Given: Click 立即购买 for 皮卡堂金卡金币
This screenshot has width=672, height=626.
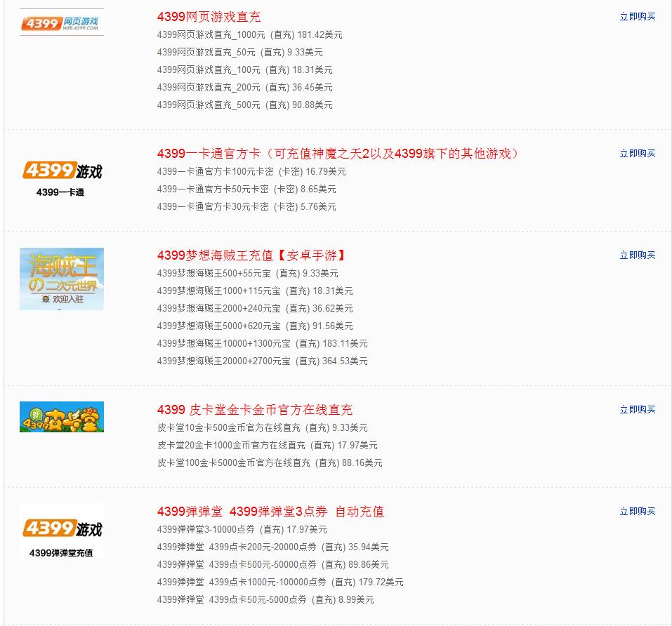Looking at the screenshot, I should coord(638,410).
